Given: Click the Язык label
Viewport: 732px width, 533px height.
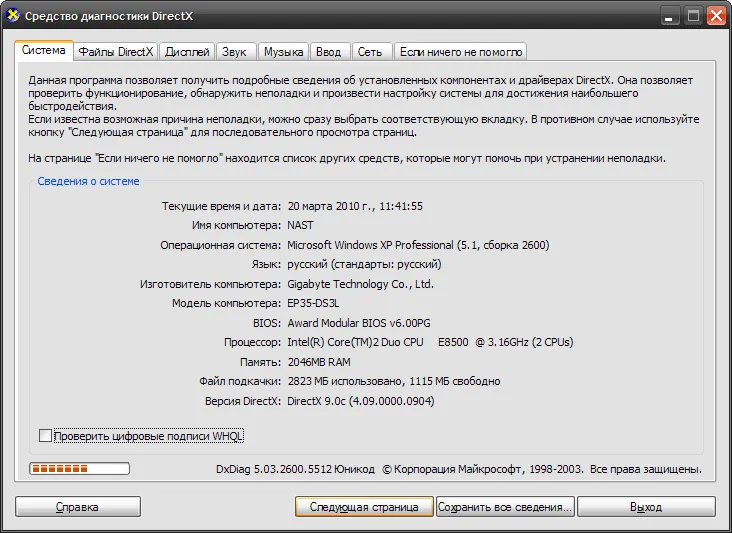Looking at the screenshot, I should click(266, 264).
